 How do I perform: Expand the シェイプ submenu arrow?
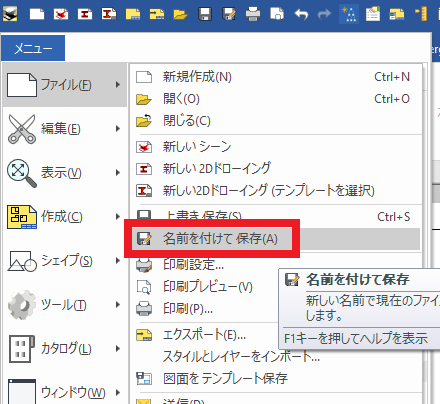(x=118, y=261)
